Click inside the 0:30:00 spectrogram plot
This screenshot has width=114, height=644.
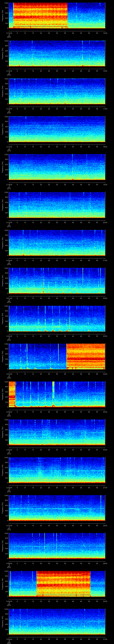click(57, 621)
